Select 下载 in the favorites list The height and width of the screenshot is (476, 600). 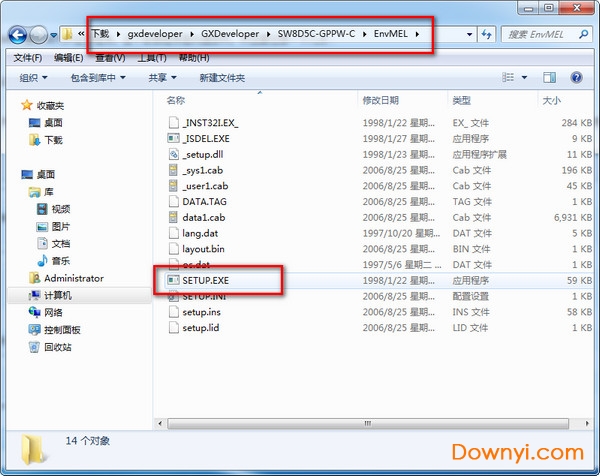click(53, 140)
